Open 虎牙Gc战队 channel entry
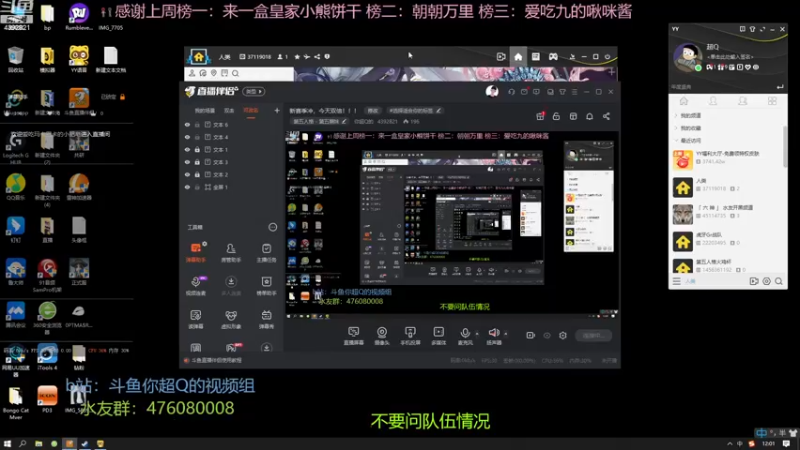 (x=727, y=241)
